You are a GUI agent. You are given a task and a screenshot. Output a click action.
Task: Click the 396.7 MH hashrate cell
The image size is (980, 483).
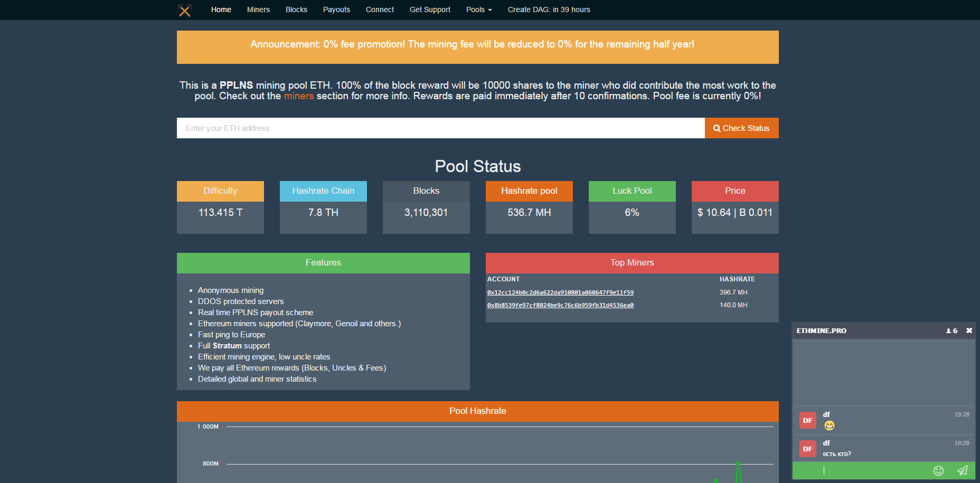pos(733,292)
